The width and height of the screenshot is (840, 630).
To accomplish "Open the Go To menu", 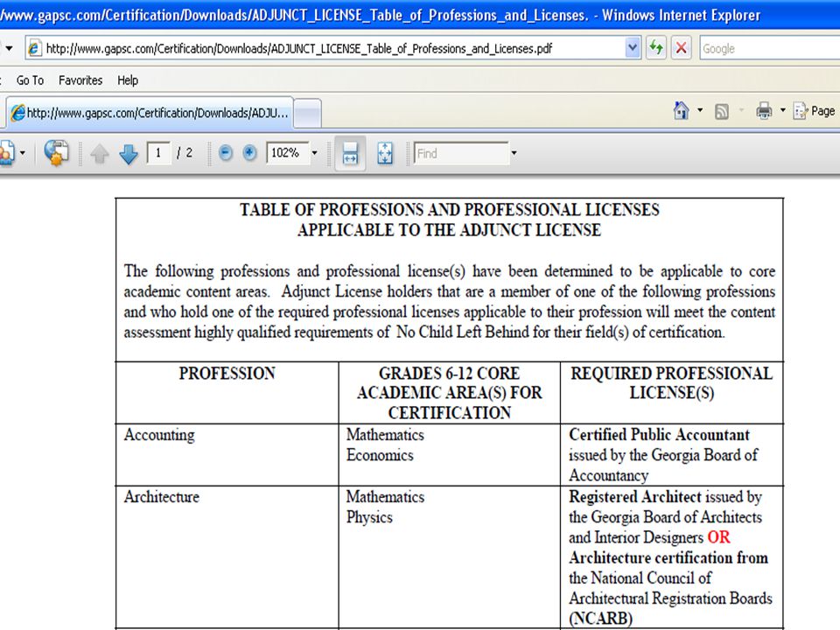I will click(30, 80).
